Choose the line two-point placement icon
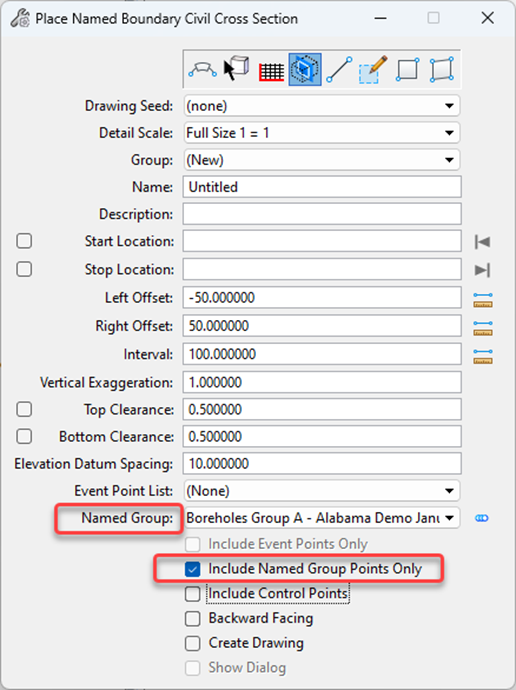Image resolution: width=516 pixels, height=690 pixels. point(339,70)
